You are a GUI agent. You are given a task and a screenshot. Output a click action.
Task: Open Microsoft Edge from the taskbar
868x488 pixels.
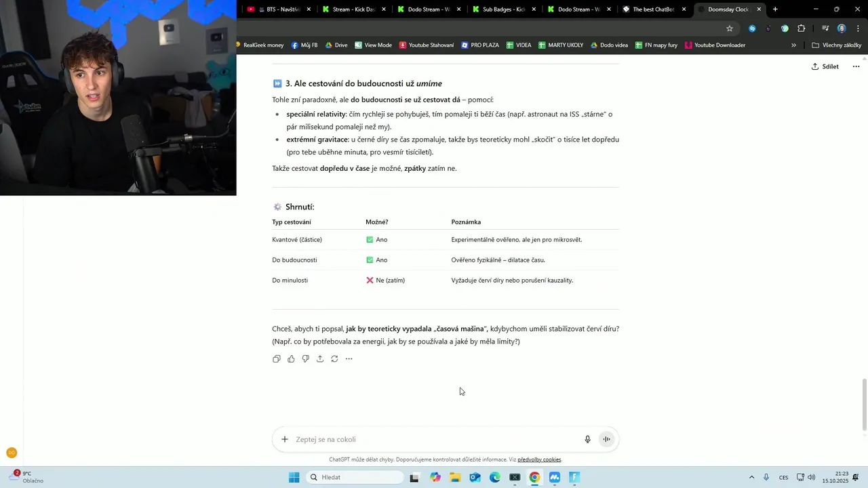coord(495,477)
